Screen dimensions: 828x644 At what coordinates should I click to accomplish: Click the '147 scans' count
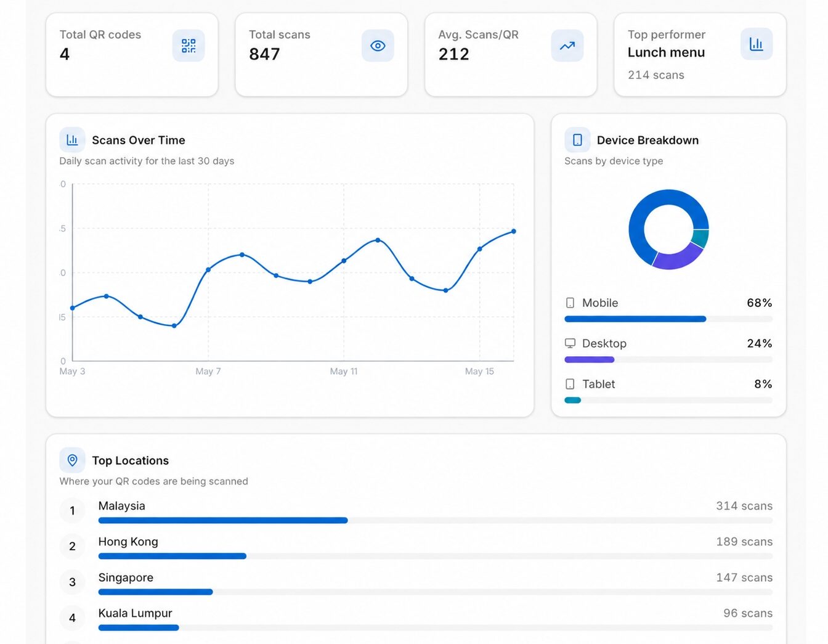point(744,577)
